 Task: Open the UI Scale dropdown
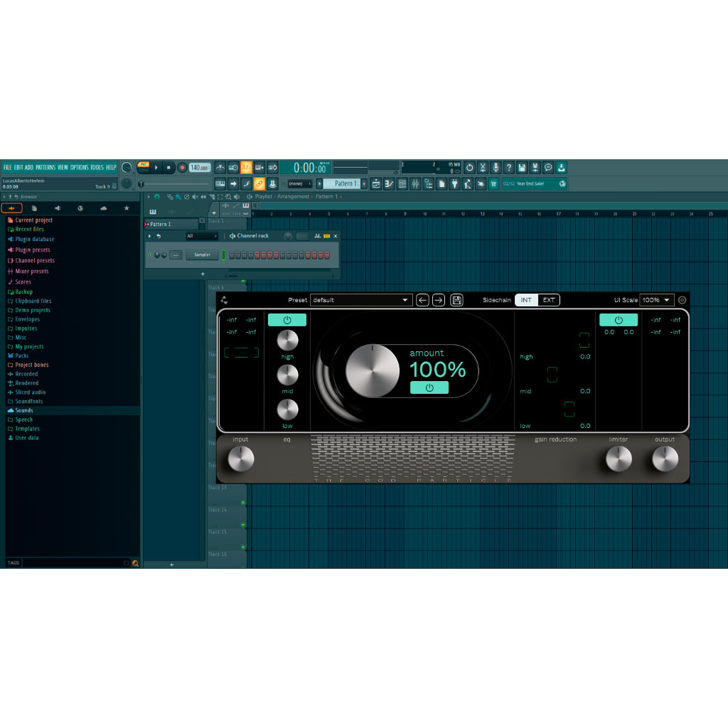click(x=654, y=299)
